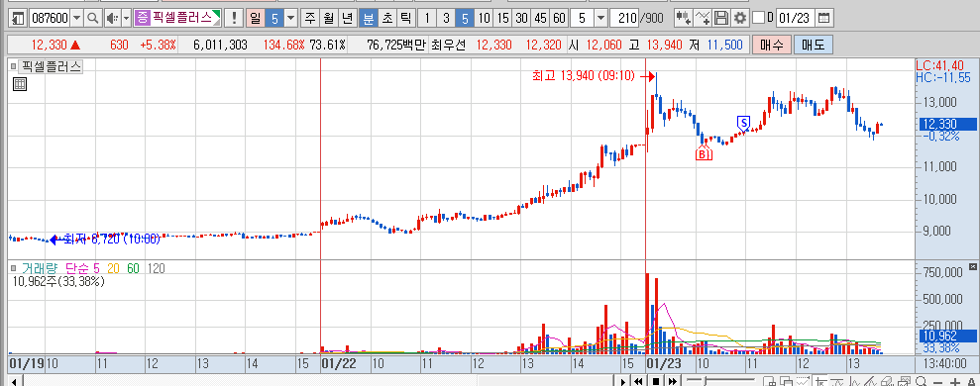This screenshot has width=980, height=386.
Task: Expand the stock code 087600 dropdown
Action: click(x=77, y=18)
